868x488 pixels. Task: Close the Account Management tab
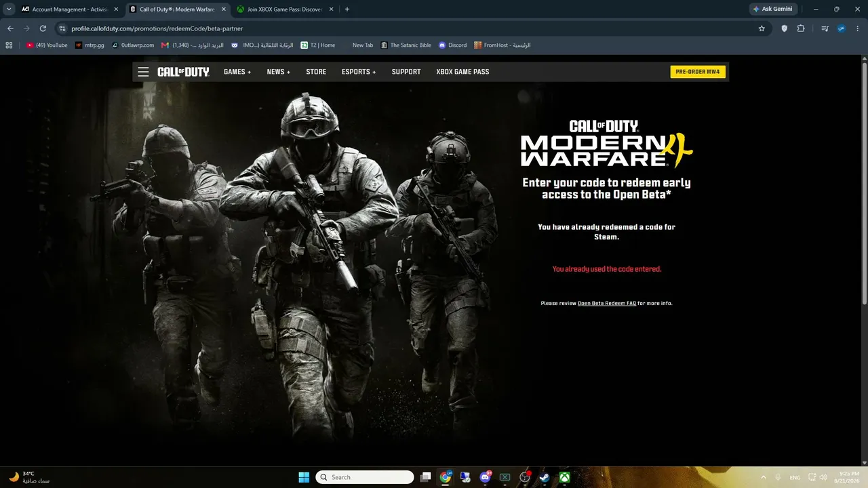coord(116,9)
